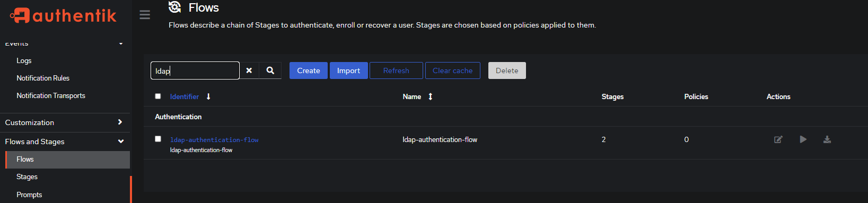Collapse the Events section

point(121,43)
